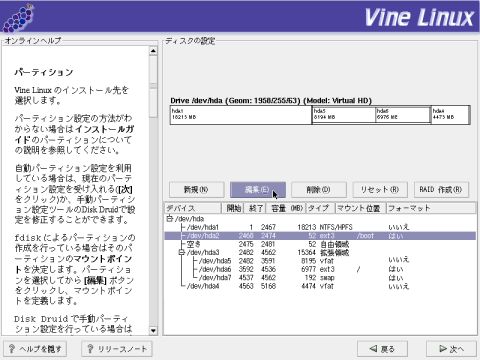
Task: Click the デバイス column header
Action: coord(193,208)
